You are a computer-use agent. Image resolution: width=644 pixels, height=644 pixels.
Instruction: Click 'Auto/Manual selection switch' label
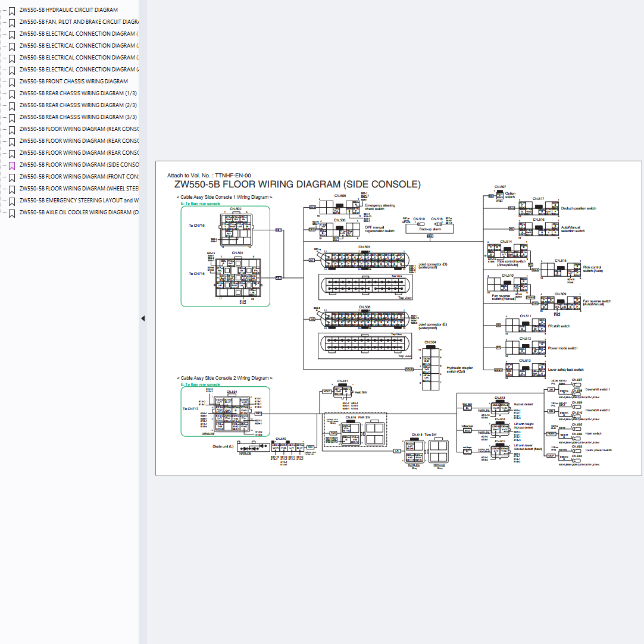tap(573, 229)
